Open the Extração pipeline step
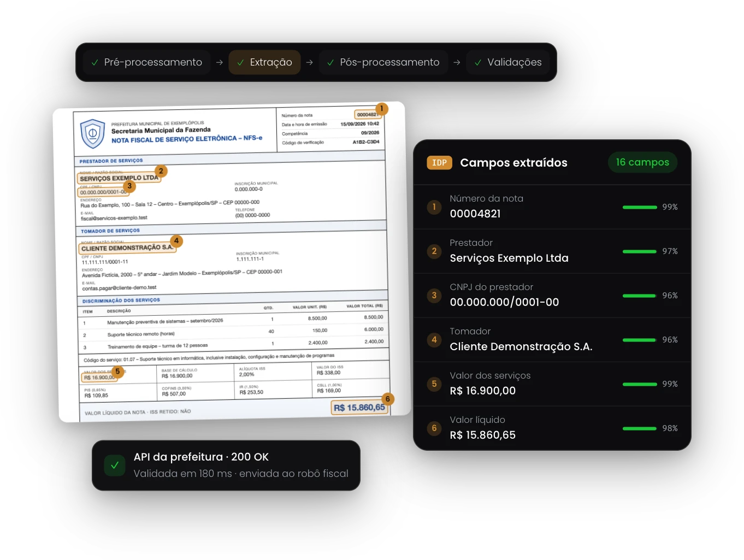Screen dimensions: 744x560 coord(264,62)
